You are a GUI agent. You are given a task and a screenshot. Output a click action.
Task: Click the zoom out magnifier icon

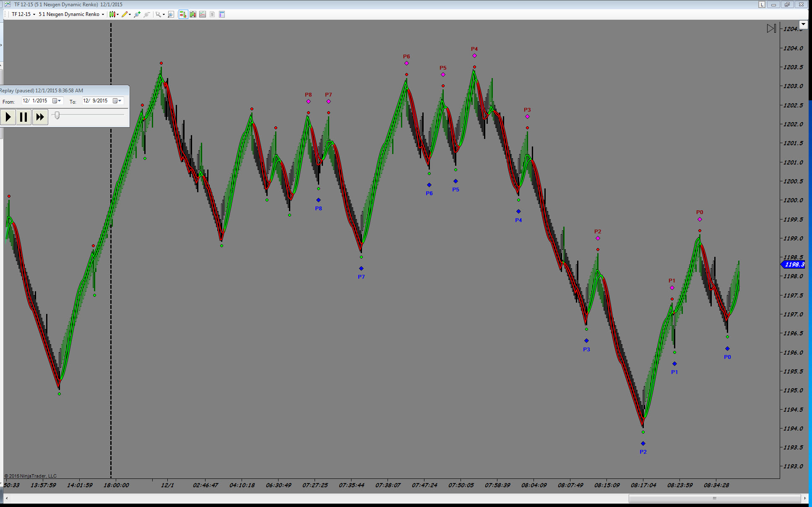(146, 14)
